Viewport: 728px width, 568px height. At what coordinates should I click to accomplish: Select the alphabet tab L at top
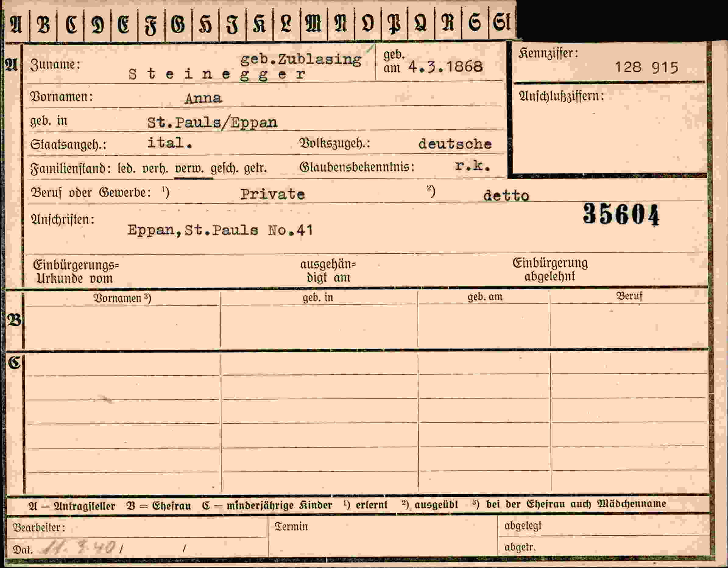(286, 24)
